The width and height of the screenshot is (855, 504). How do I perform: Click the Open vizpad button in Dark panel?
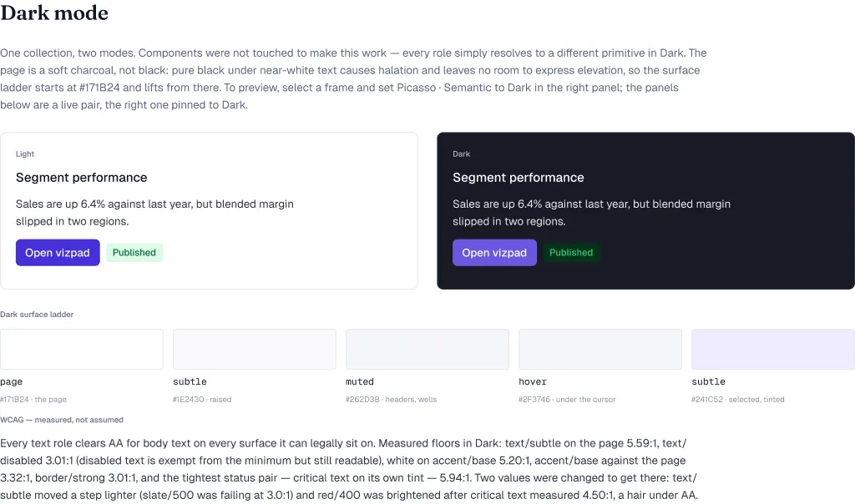[494, 252]
